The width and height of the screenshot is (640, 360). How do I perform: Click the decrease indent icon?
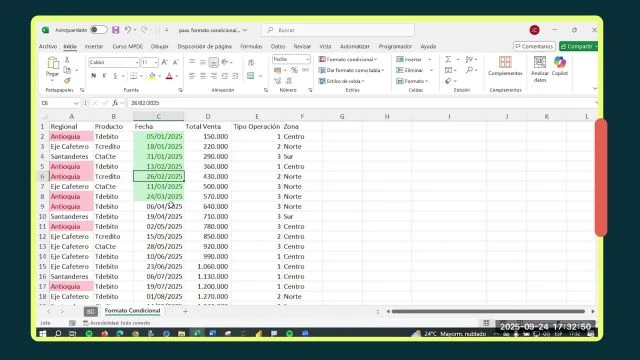(224, 76)
